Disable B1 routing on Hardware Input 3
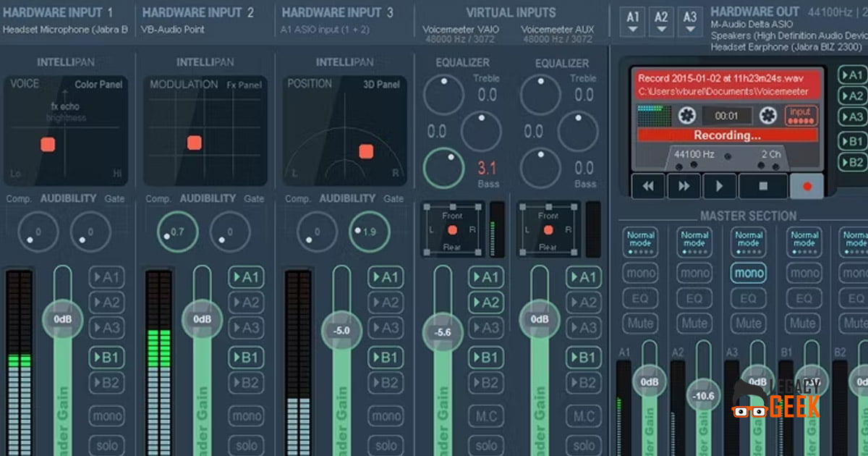Image resolution: width=868 pixels, height=456 pixels. (385, 357)
